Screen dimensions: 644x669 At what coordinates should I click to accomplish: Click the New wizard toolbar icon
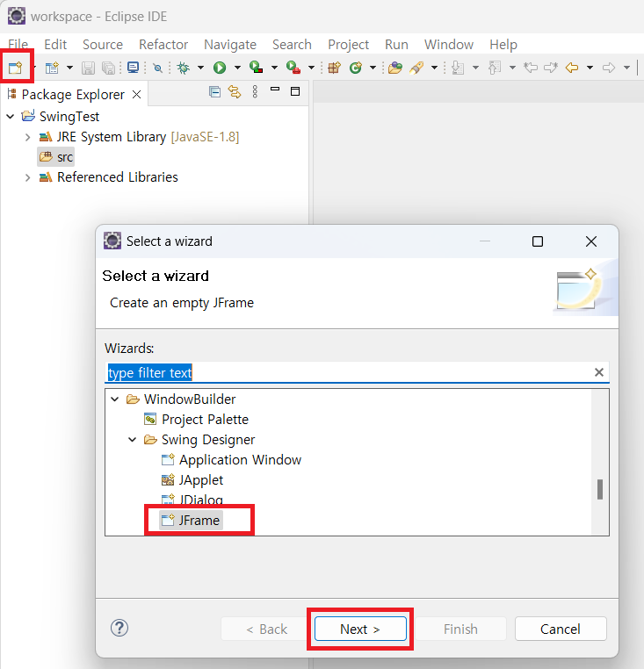pos(15,68)
